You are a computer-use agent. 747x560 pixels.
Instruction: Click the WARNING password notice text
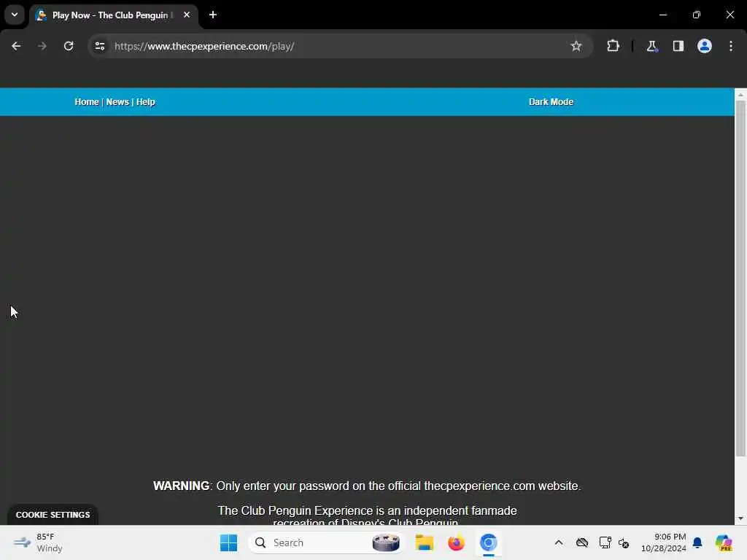pos(367,486)
